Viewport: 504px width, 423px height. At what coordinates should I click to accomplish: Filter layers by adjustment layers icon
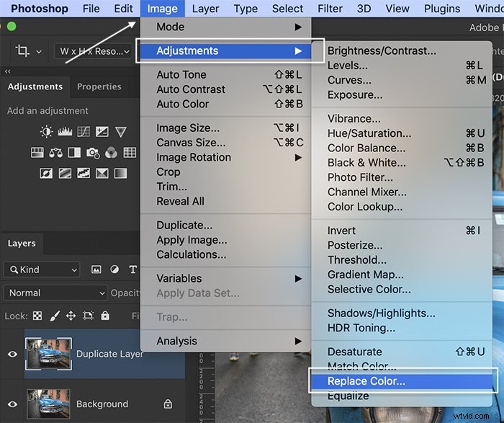[x=114, y=270]
